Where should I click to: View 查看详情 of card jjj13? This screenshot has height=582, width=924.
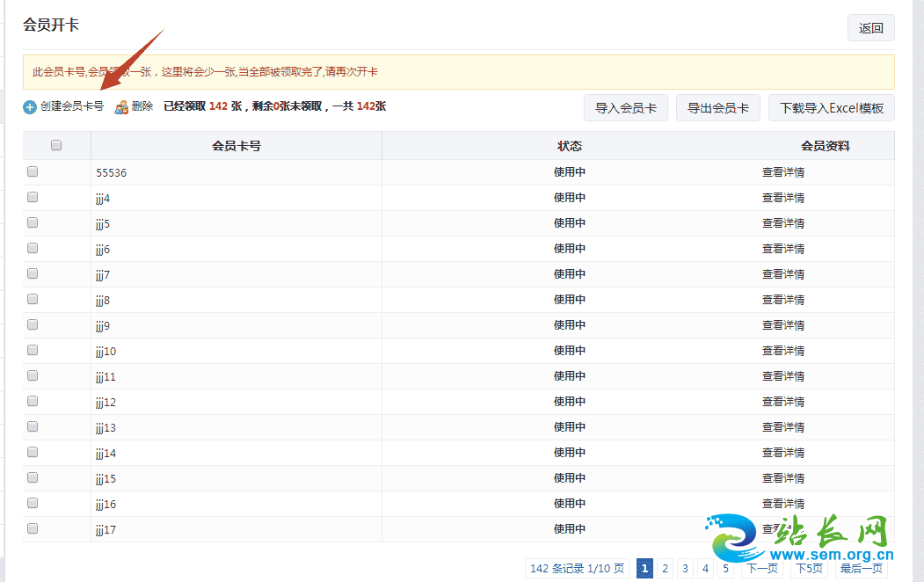(x=783, y=427)
